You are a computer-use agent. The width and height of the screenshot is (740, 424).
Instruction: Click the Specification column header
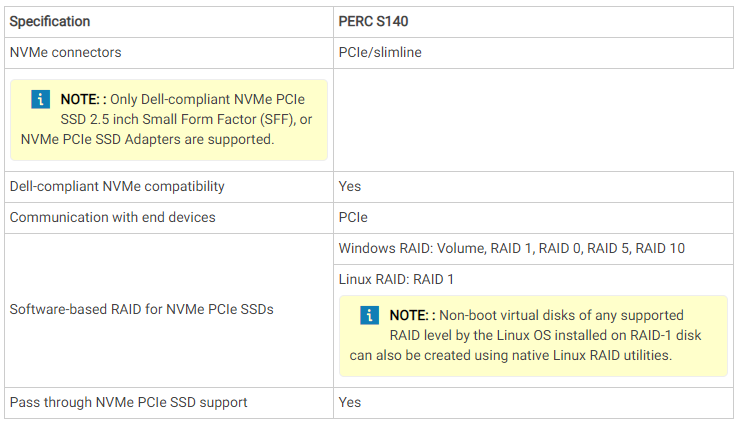[x=50, y=21]
